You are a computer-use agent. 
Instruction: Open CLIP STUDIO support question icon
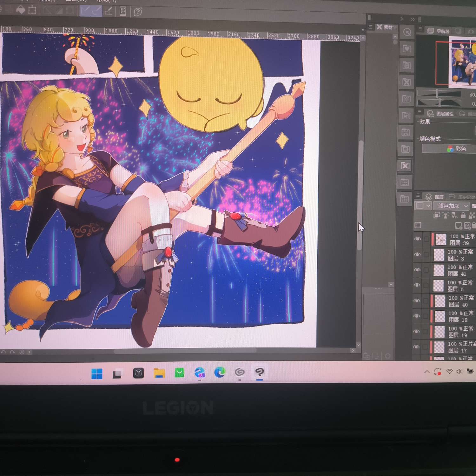(x=138, y=12)
